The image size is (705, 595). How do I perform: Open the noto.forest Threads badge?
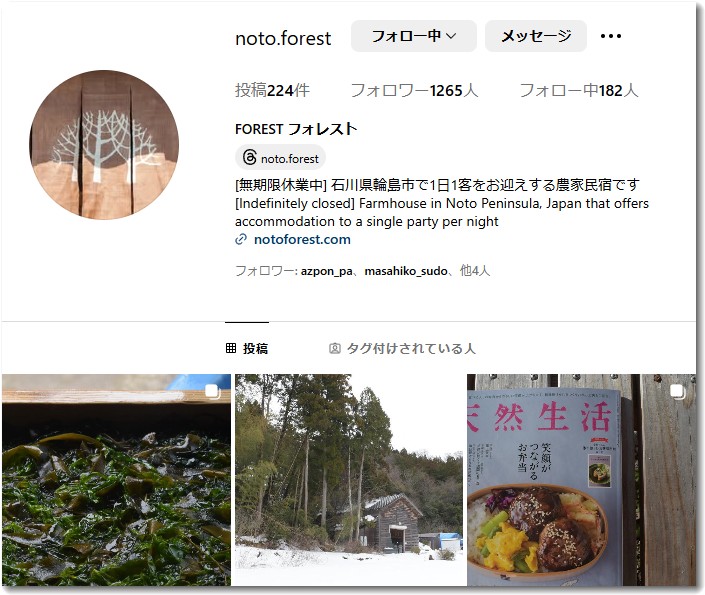click(x=281, y=158)
